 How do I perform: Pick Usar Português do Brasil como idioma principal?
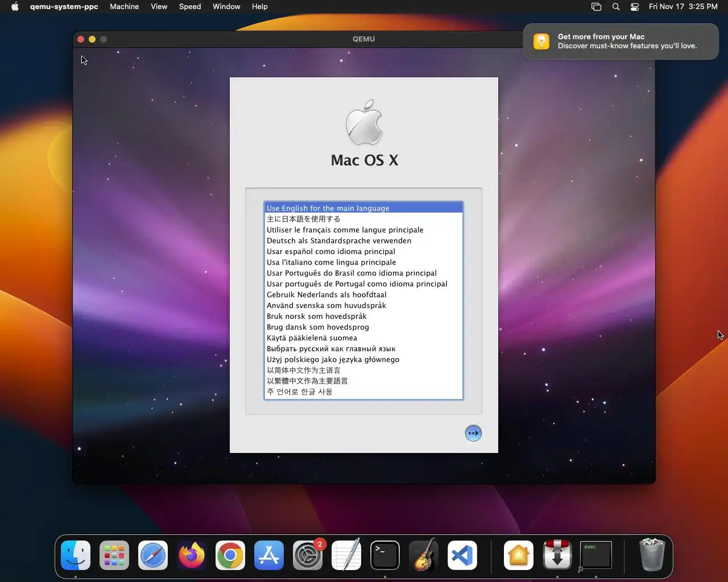[363, 273]
